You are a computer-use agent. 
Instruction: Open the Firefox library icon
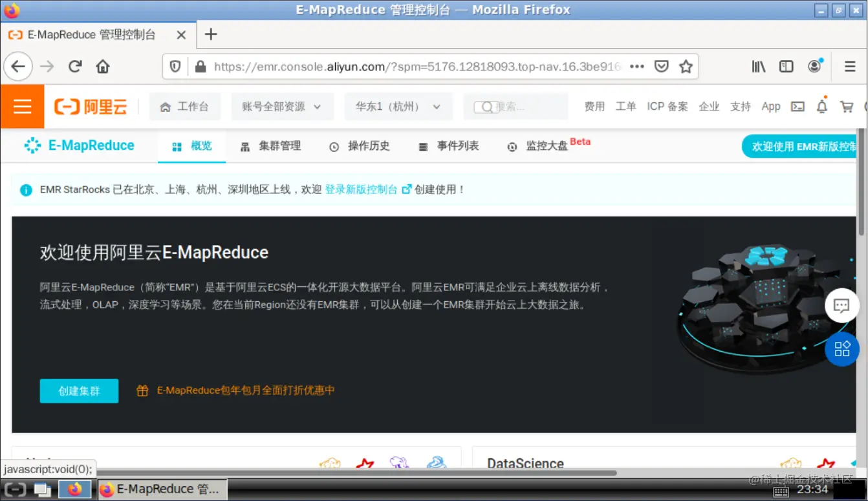758,66
